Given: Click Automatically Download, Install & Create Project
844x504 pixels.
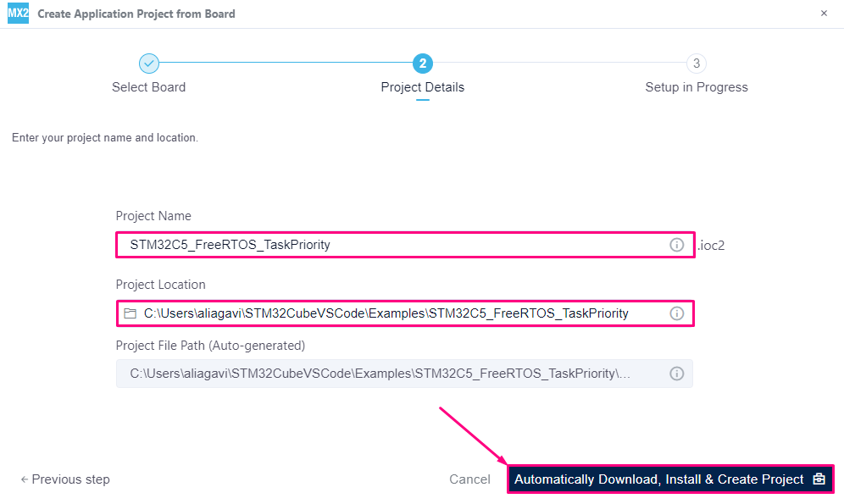Looking at the screenshot, I should point(670,479).
